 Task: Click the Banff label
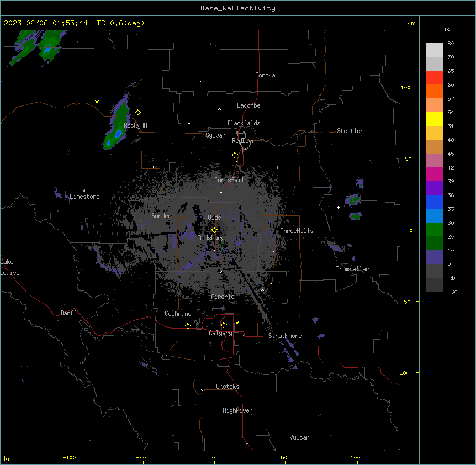[68, 313]
